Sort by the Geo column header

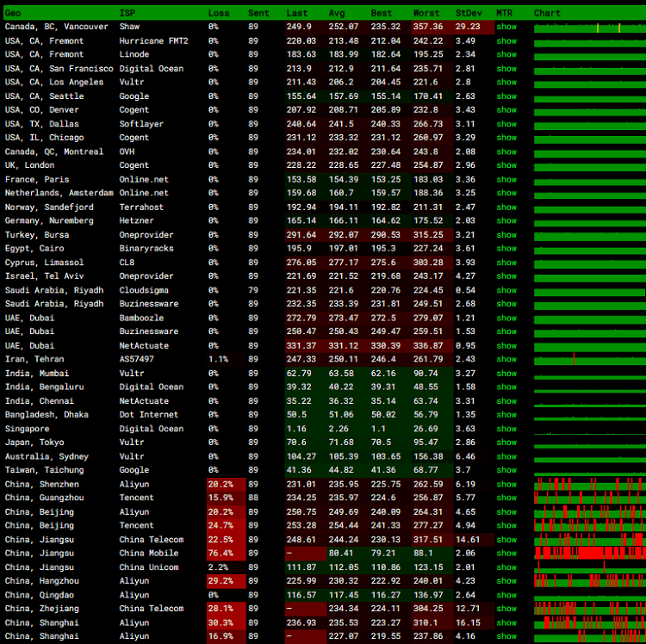pyautogui.click(x=13, y=13)
